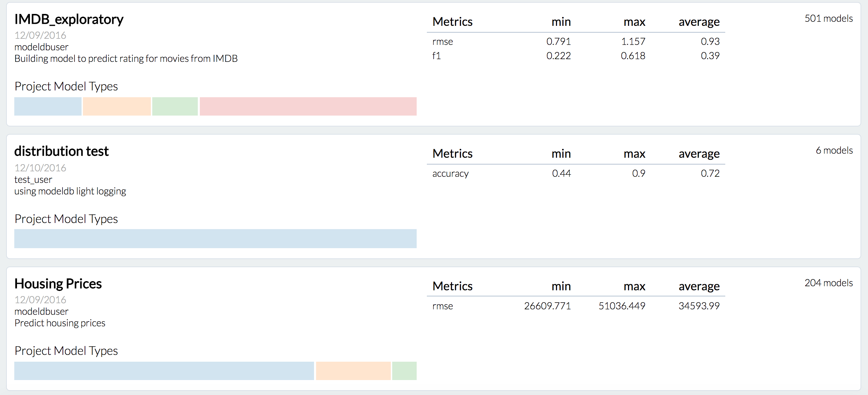
Task: Open the Housing Prices project title
Action: point(58,284)
